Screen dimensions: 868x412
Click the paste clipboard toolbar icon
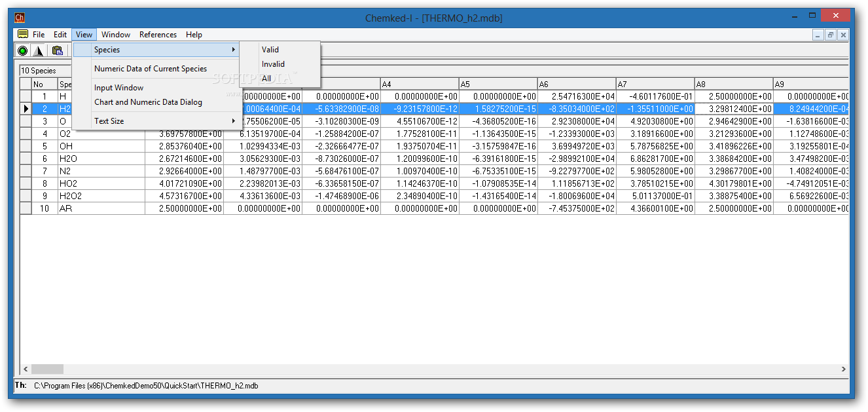pyautogui.click(x=58, y=50)
